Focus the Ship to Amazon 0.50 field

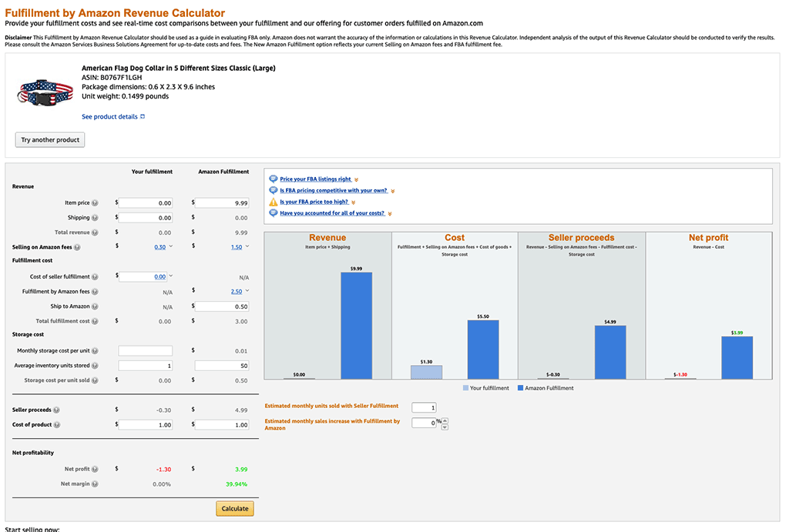(x=222, y=306)
